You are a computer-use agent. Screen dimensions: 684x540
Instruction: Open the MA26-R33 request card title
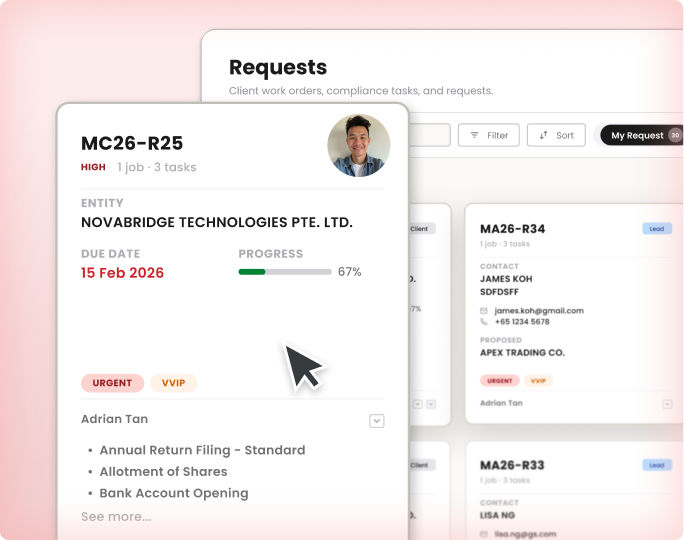coord(512,465)
